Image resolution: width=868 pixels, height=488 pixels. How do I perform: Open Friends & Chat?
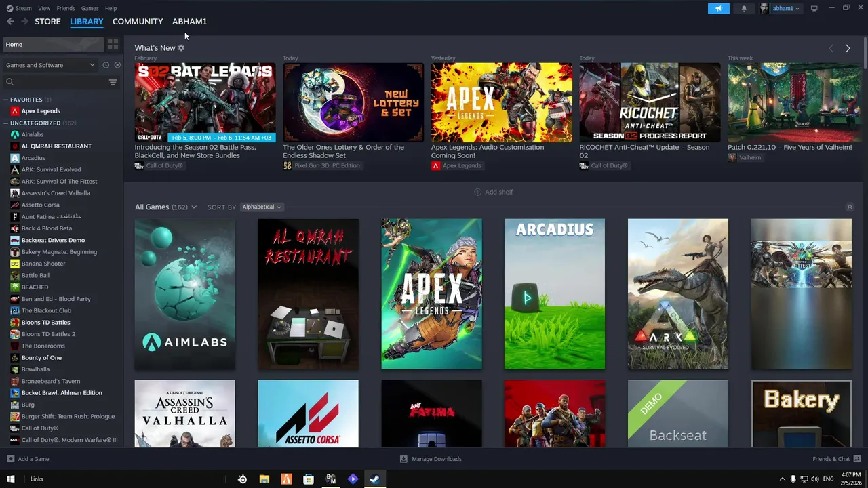coord(836,459)
